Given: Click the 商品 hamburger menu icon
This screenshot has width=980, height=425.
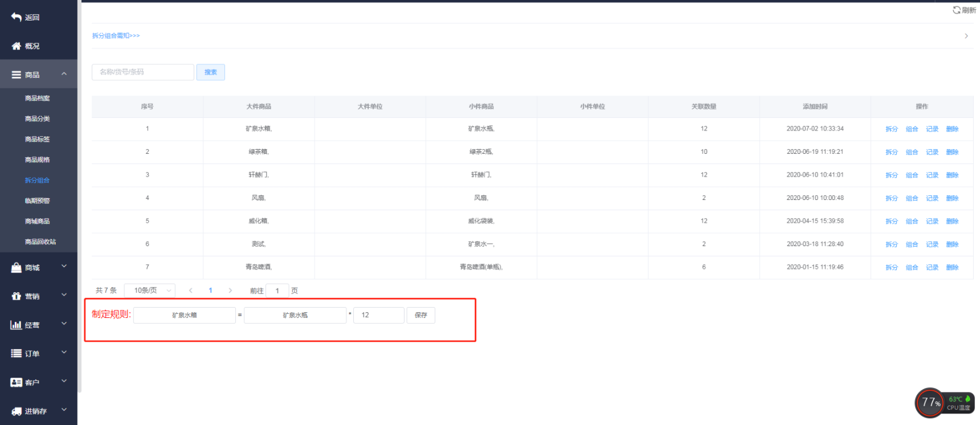Looking at the screenshot, I should [16, 75].
